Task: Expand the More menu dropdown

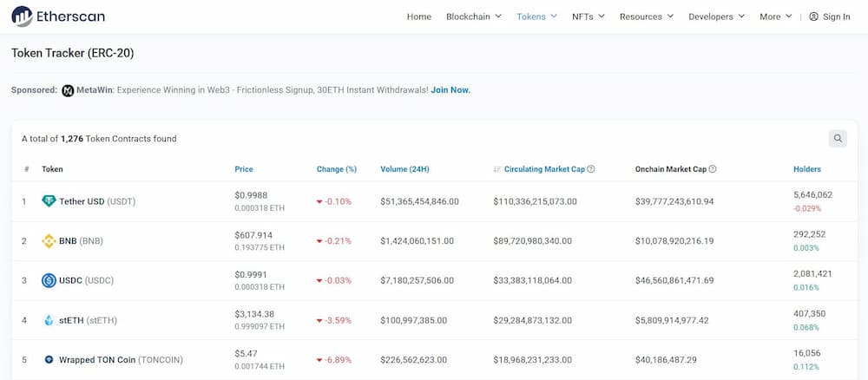Action: tap(775, 16)
